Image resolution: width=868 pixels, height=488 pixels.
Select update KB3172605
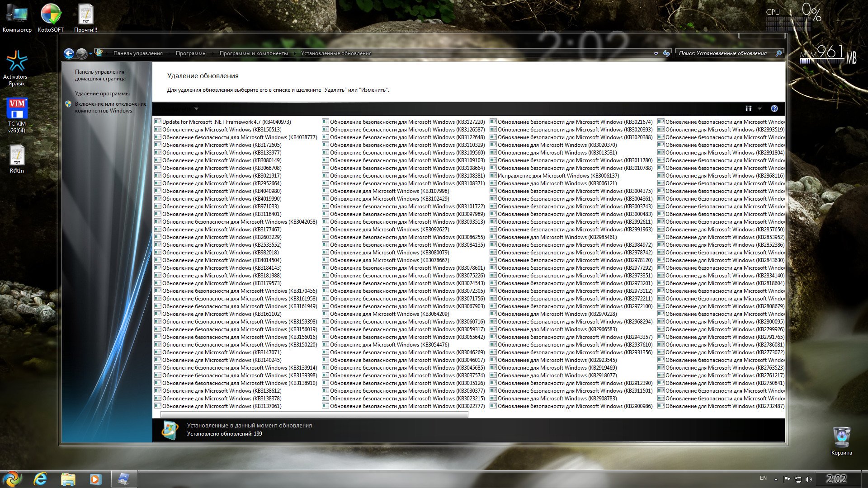218,145
